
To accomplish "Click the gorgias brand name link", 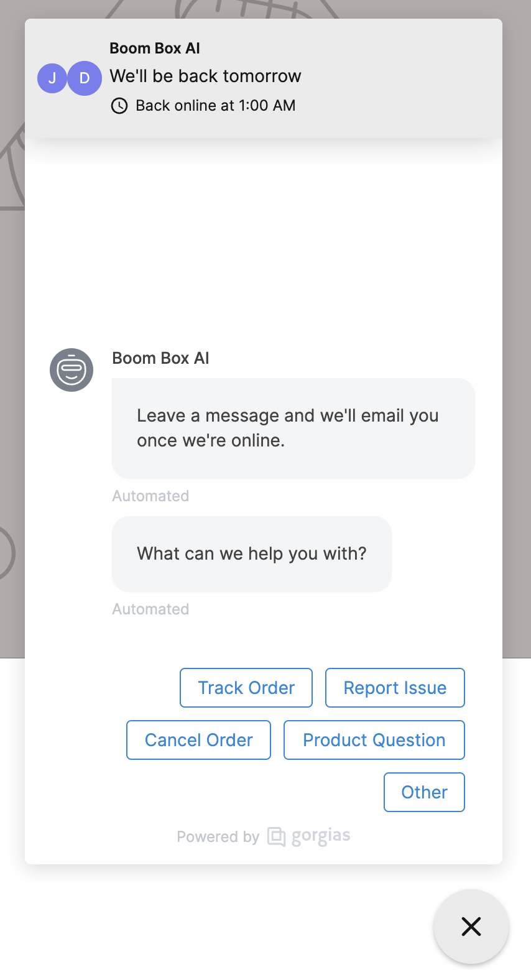I will point(321,836).
